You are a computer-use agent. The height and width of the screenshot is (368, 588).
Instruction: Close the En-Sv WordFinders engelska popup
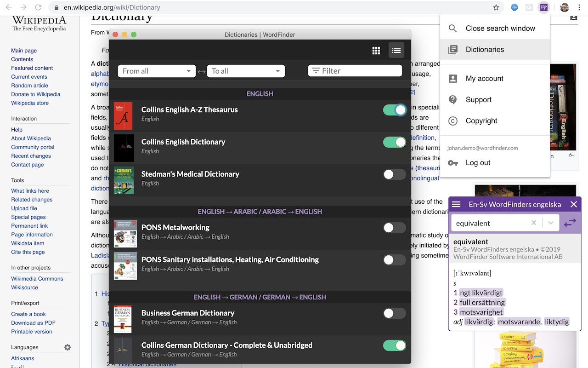[574, 204]
